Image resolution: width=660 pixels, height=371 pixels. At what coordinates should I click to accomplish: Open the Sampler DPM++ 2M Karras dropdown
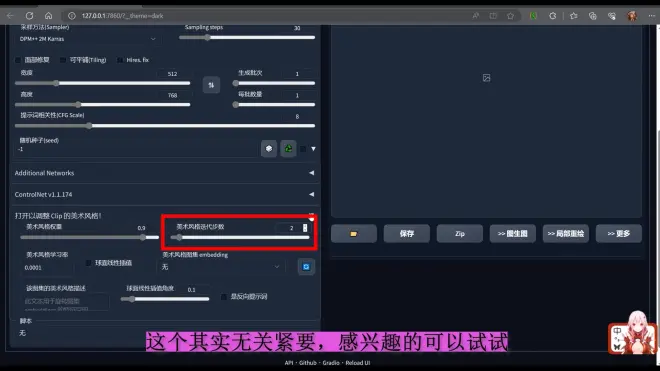pos(88,39)
